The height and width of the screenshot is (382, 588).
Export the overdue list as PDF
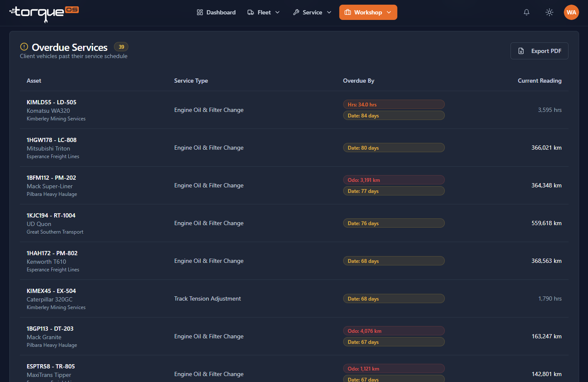(539, 51)
